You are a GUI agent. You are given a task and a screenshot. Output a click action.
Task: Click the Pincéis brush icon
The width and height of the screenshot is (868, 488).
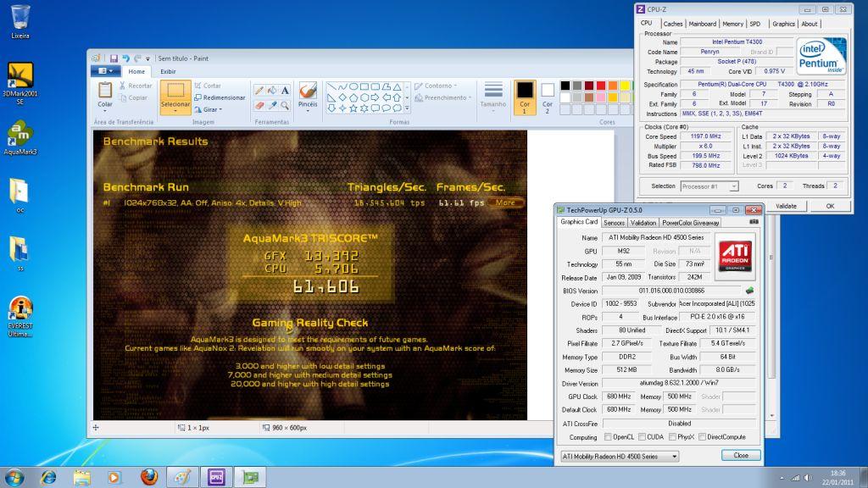pos(308,90)
